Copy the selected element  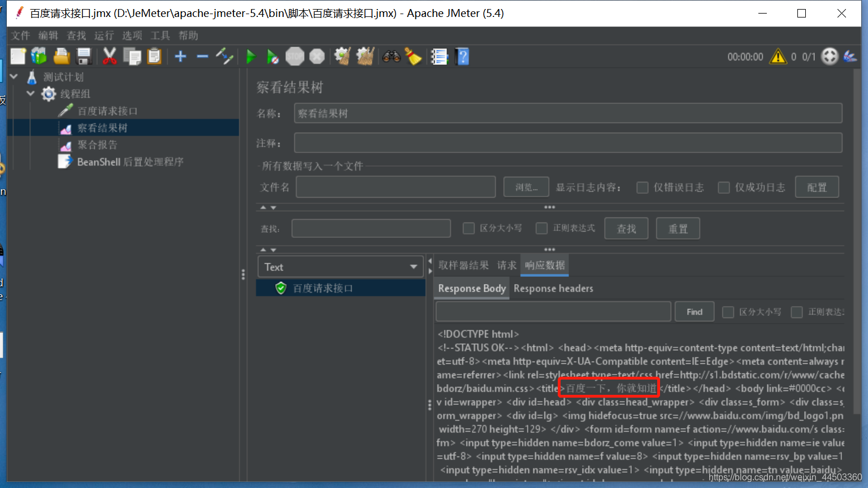tap(132, 56)
